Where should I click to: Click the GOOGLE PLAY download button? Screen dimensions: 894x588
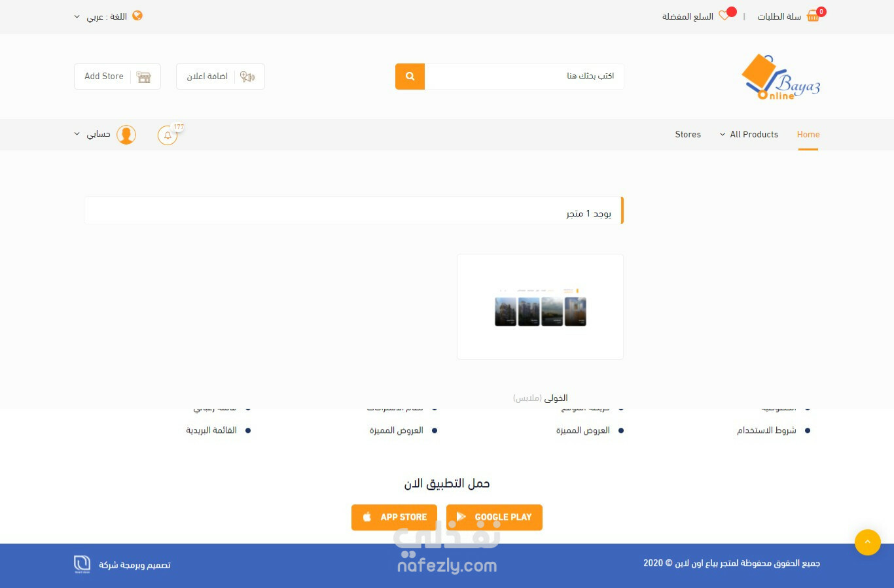(x=494, y=517)
